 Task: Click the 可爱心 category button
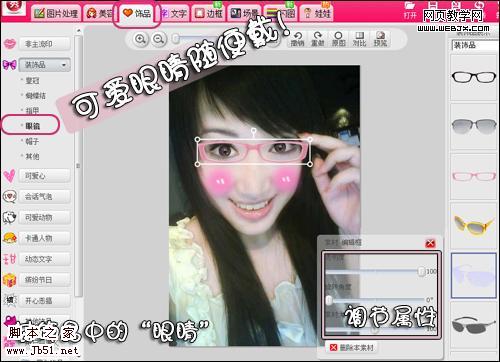(44, 176)
